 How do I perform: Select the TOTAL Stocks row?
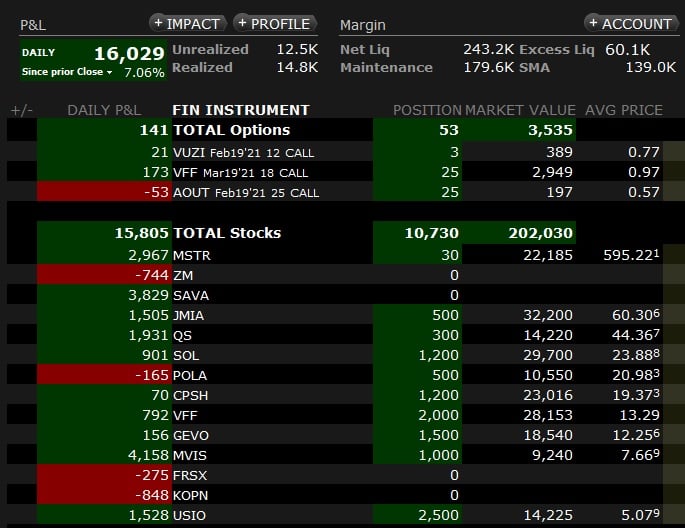point(346,233)
